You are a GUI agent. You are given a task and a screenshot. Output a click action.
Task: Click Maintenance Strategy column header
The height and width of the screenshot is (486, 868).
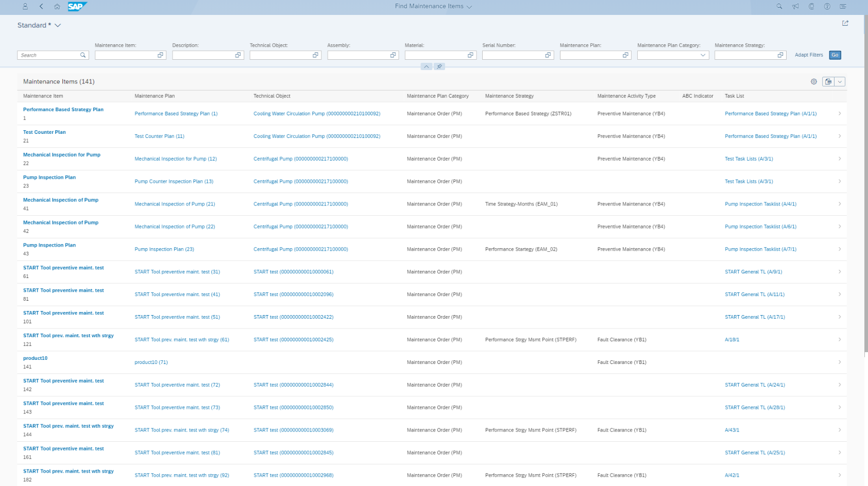coord(509,96)
